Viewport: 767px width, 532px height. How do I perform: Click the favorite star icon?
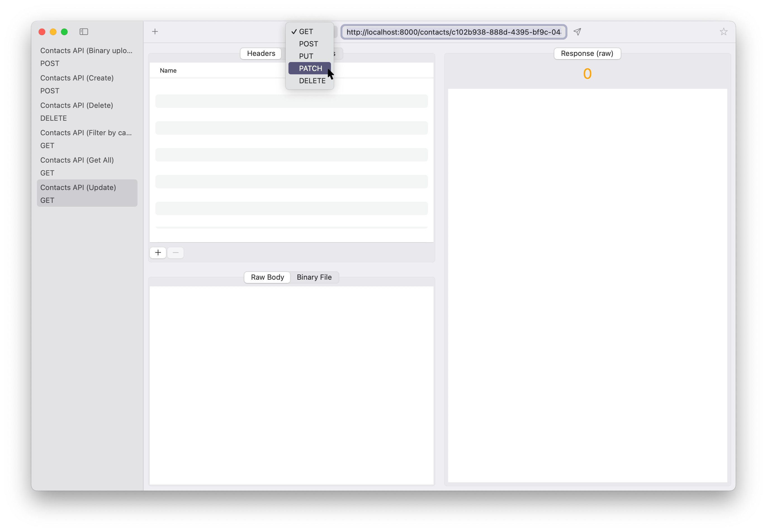tap(723, 32)
